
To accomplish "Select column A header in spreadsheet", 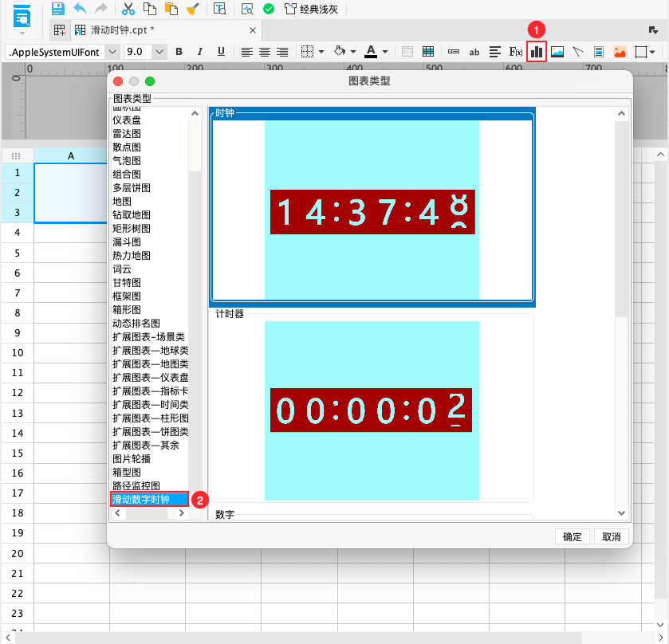I will pyautogui.click(x=71, y=156).
